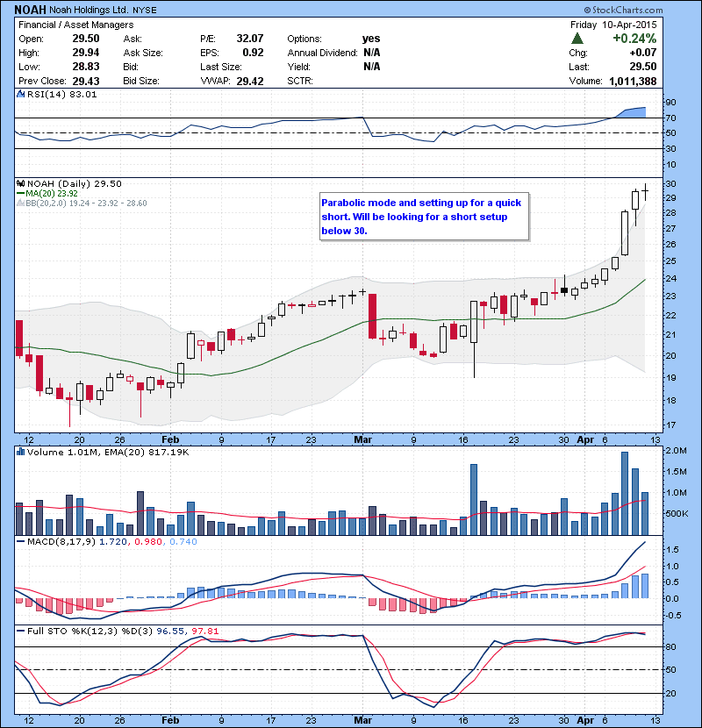Click the NYSE exchange label
This screenshot has height=728, width=702.
pyautogui.click(x=145, y=10)
